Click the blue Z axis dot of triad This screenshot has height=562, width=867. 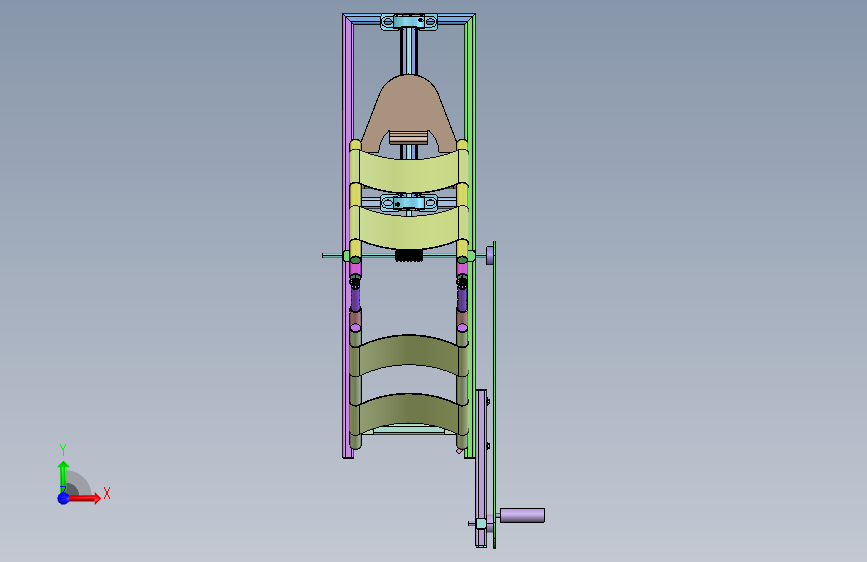(x=64, y=498)
